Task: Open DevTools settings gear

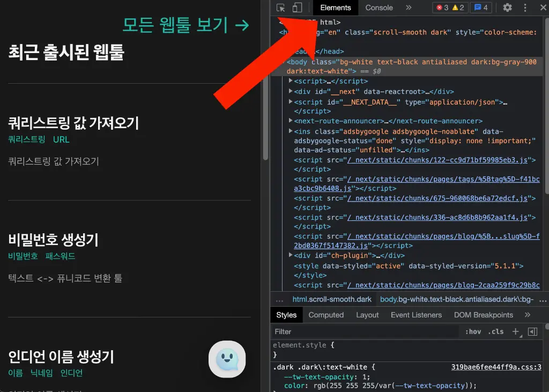Action: [x=507, y=8]
